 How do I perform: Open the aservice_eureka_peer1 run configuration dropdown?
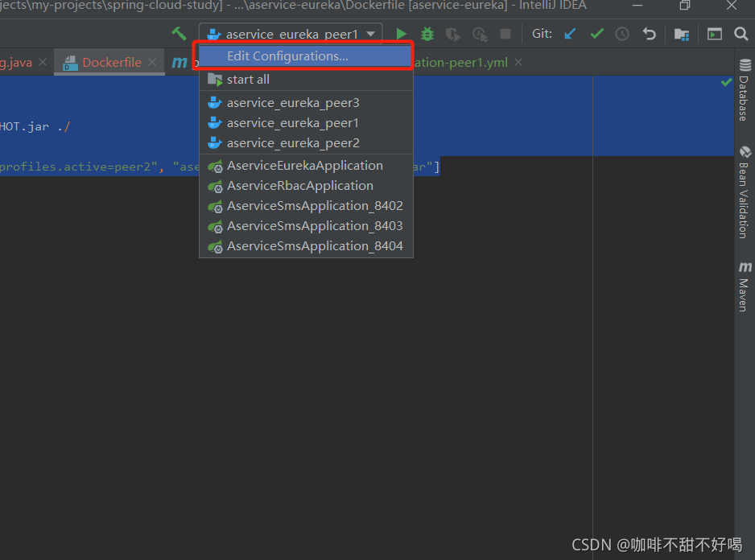[291, 34]
